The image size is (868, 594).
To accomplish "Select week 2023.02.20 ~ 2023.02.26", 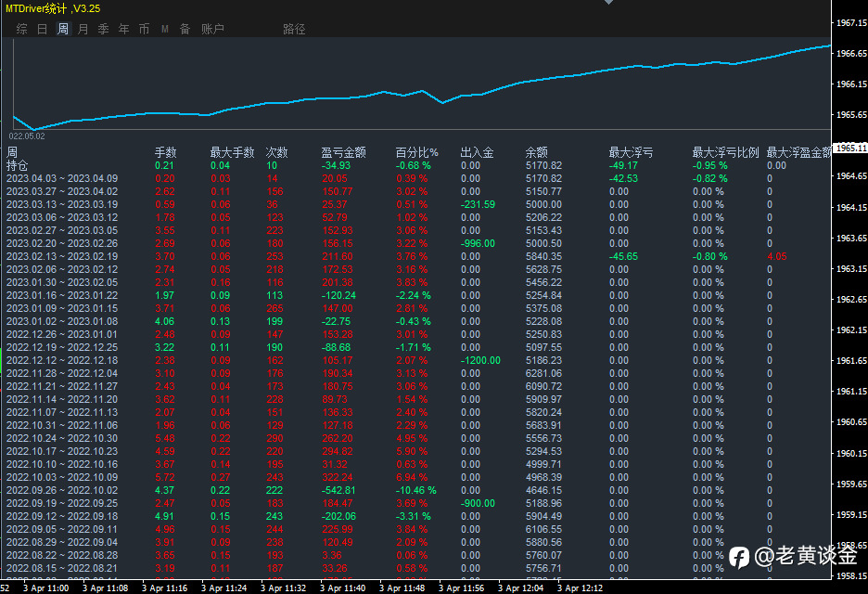I will (x=62, y=243).
